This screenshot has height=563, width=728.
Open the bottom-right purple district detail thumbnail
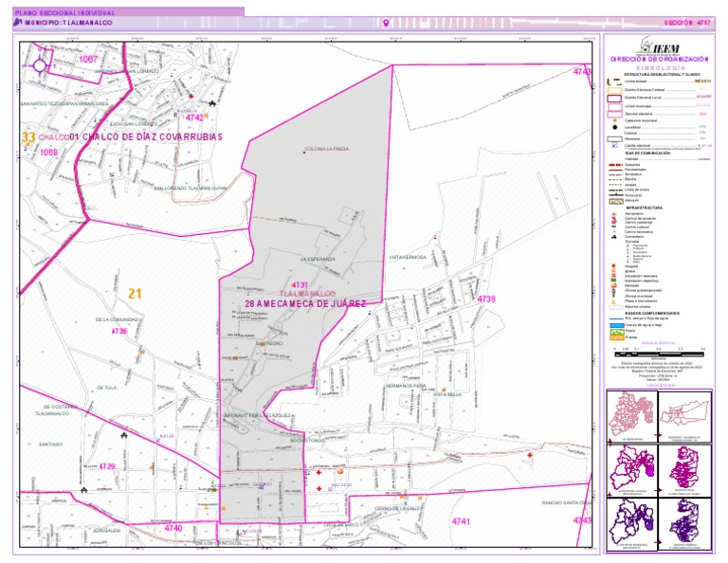pos(684,524)
